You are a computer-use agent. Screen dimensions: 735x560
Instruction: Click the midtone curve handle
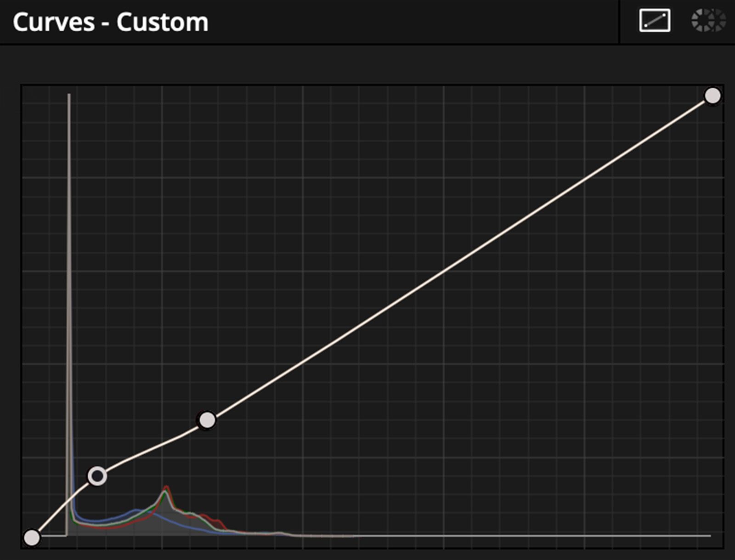point(208,419)
